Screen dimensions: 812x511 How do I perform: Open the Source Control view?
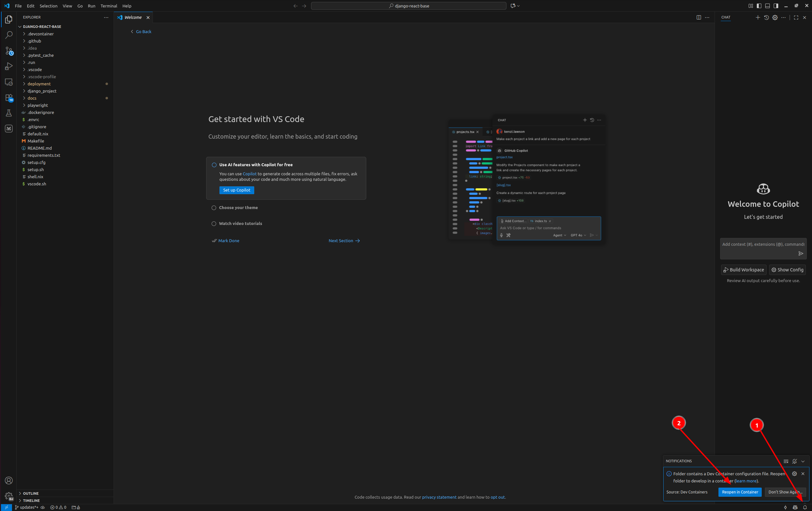(x=9, y=51)
